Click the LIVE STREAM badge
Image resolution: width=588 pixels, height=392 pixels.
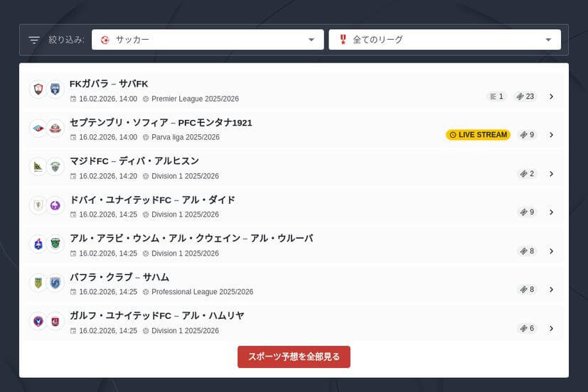click(478, 135)
